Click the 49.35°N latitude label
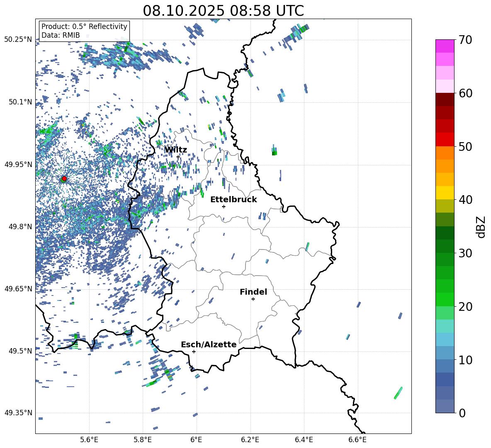The height and width of the screenshot is (448, 491). [18, 413]
